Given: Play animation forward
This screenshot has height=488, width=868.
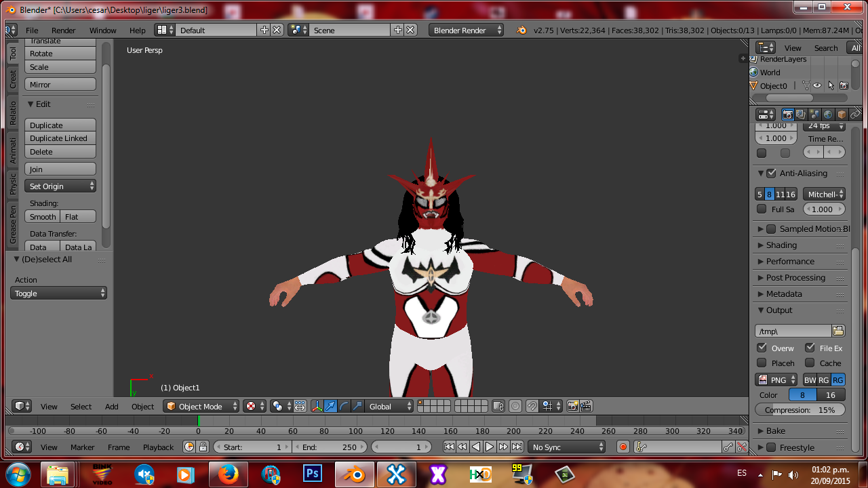Looking at the screenshot, I should (x=490, y=447).
